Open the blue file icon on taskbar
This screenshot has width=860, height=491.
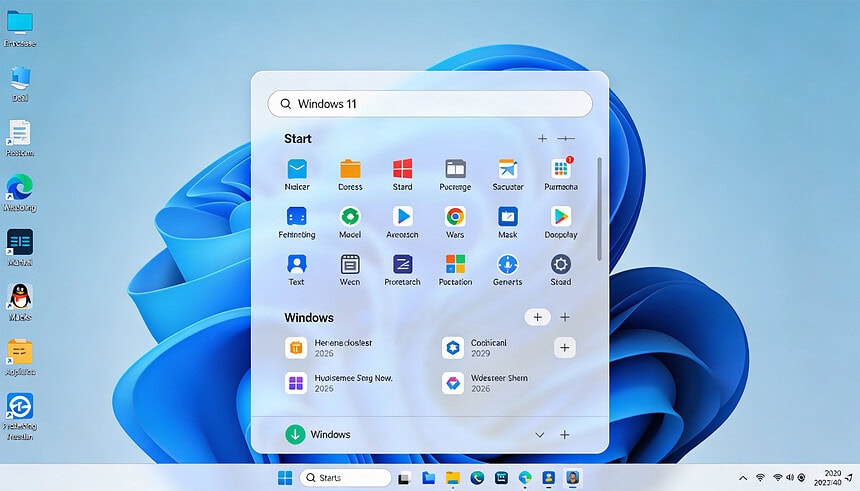[x=428, y=478]
